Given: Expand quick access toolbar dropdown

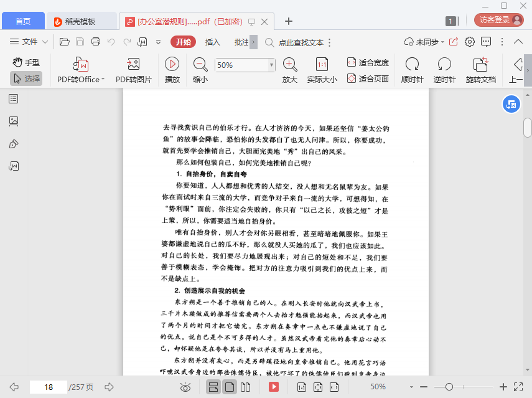Looking at the screenshot, I should click(158, 42).
